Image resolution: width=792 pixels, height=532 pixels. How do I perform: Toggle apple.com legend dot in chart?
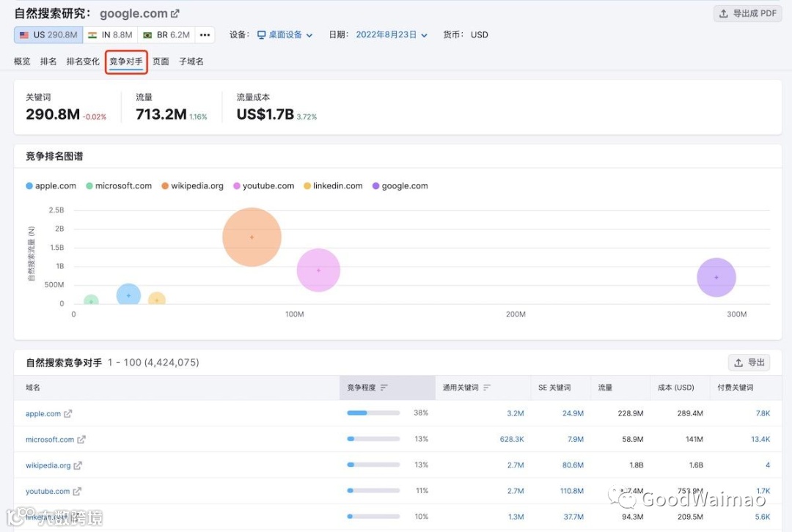click(29, 185)
